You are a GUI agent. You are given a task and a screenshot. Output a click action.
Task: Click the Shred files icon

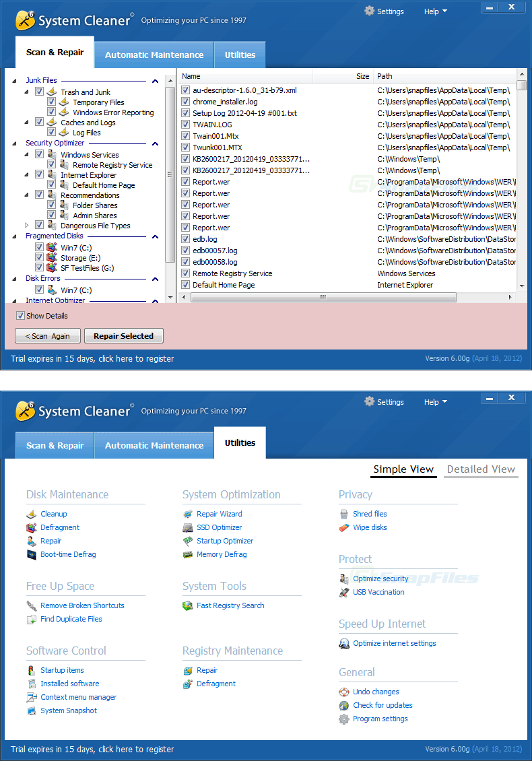pos(344,514)
